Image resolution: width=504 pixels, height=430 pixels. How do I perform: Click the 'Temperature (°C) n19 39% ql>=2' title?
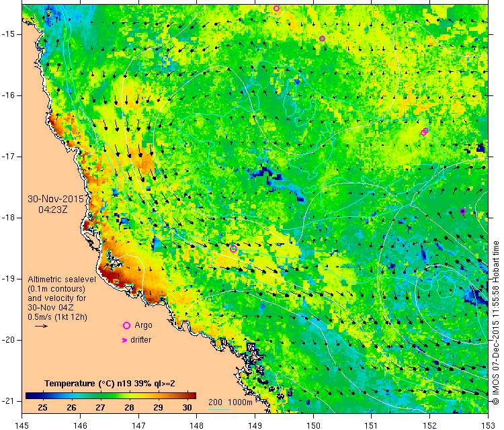110,384
